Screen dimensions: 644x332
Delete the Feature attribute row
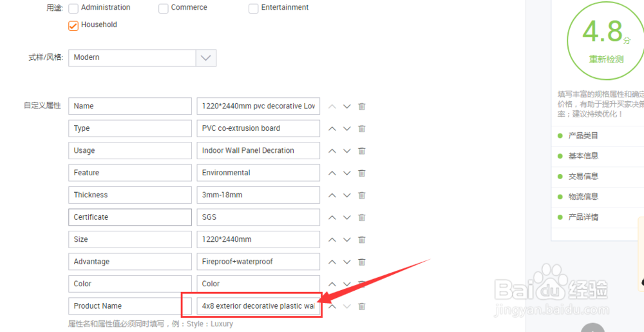(x=362, y=173)
